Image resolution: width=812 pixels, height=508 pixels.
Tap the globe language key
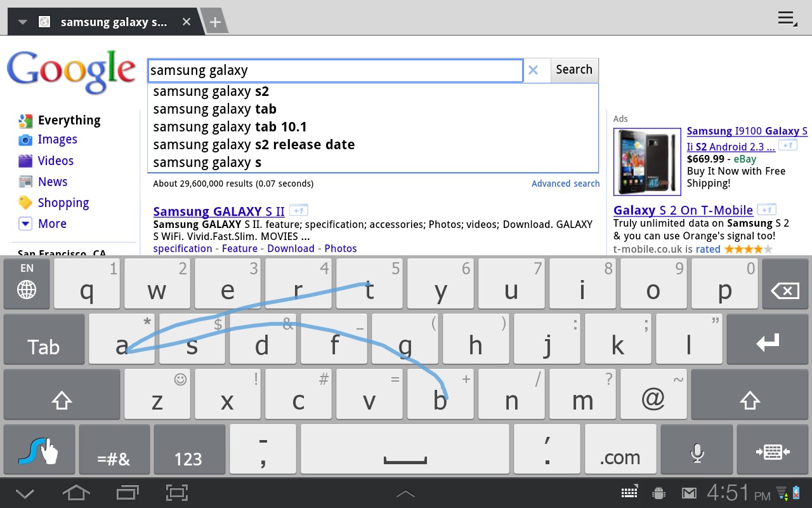click(27, 283)
